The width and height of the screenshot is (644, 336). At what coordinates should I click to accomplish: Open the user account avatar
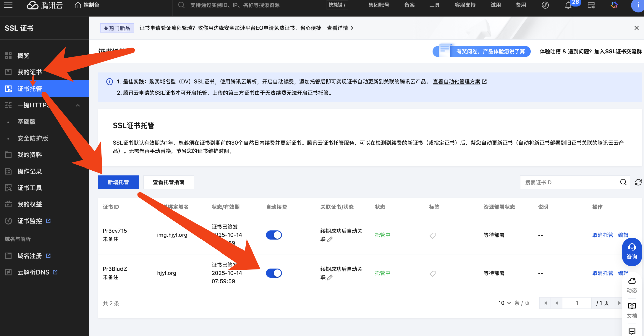tap(638, 5)
